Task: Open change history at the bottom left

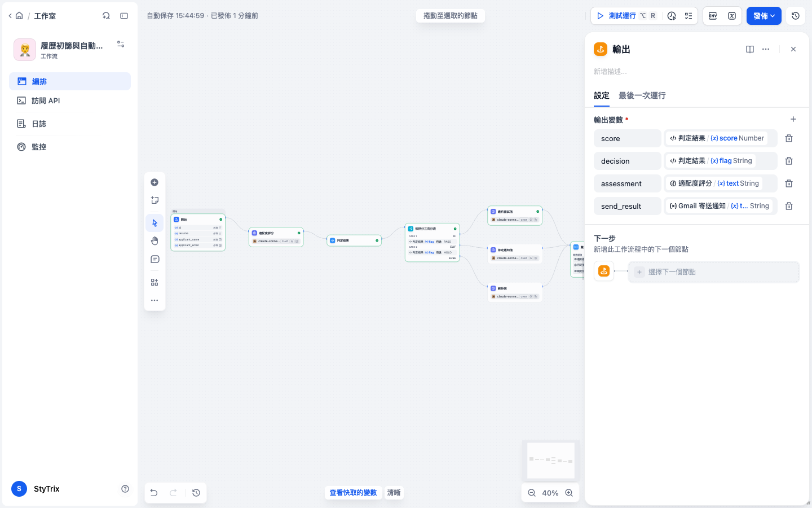Action: tap(196, 493)
